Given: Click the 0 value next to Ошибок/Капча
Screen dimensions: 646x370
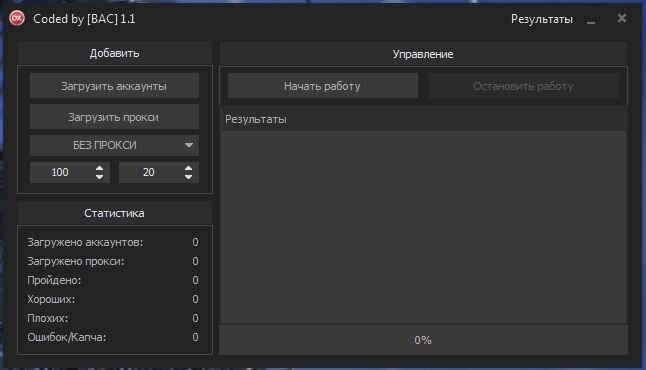Looking at the screenshot, I should pos(195,337).
